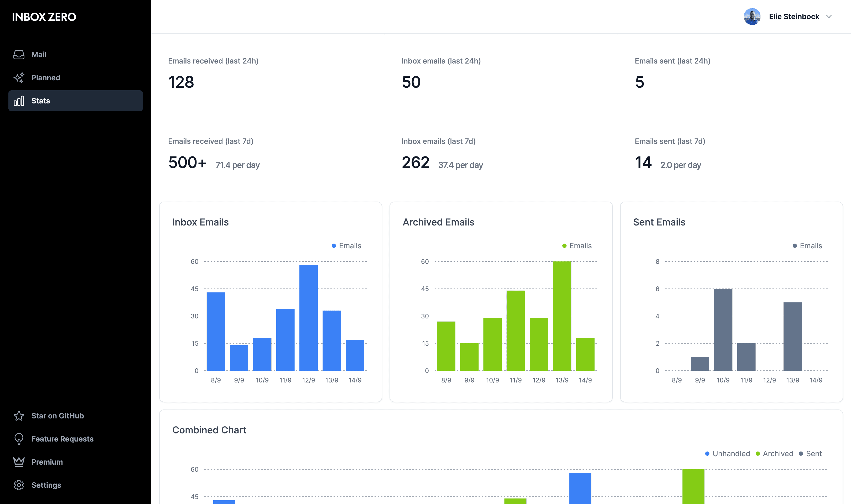Click the Mail inbox tray icon

(x=19, y=55)
